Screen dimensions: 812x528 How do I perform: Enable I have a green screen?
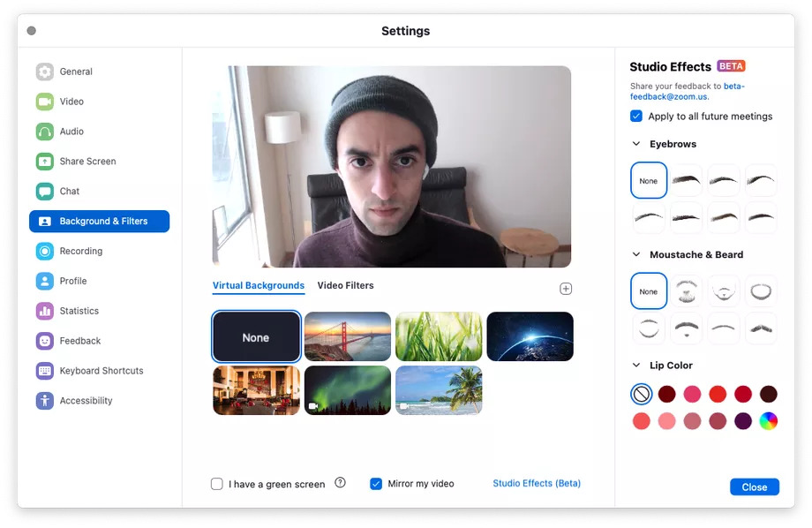217,484
